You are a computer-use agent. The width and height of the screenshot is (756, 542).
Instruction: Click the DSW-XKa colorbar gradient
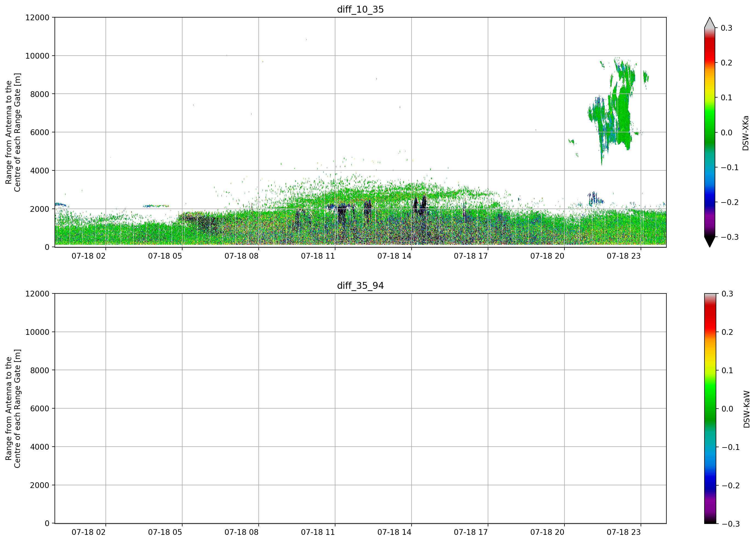[x=710, y=132]
